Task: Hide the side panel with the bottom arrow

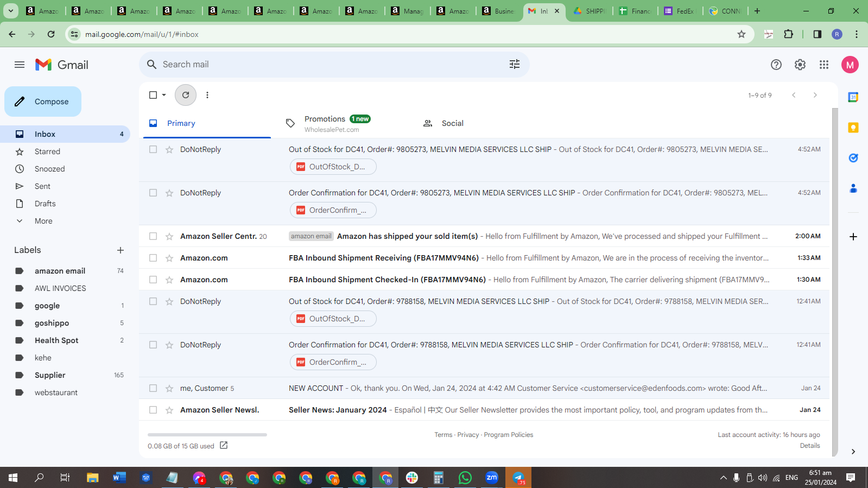Action: (x=853, y=452)
